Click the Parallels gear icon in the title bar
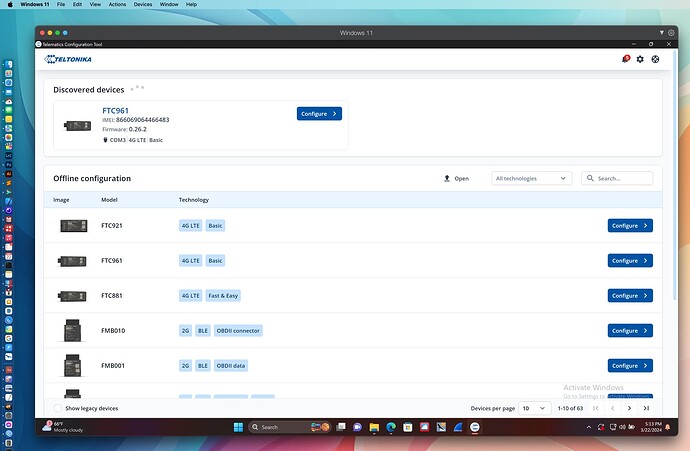This screenshot has height=451, width=690. (671, 33)
